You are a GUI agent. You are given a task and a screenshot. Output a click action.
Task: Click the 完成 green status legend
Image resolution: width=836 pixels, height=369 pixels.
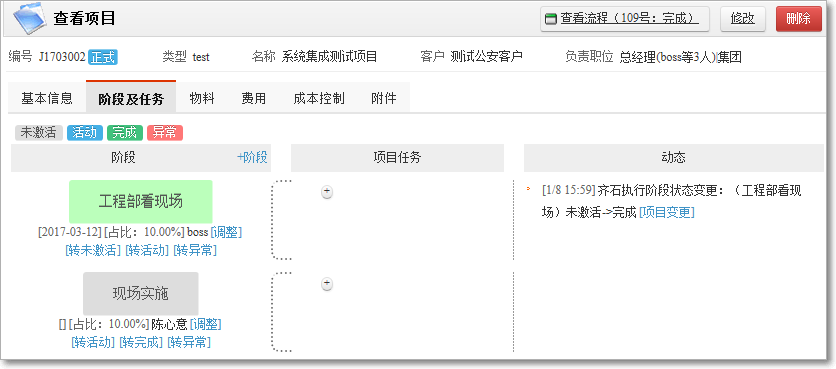click(x=125, y=133)
